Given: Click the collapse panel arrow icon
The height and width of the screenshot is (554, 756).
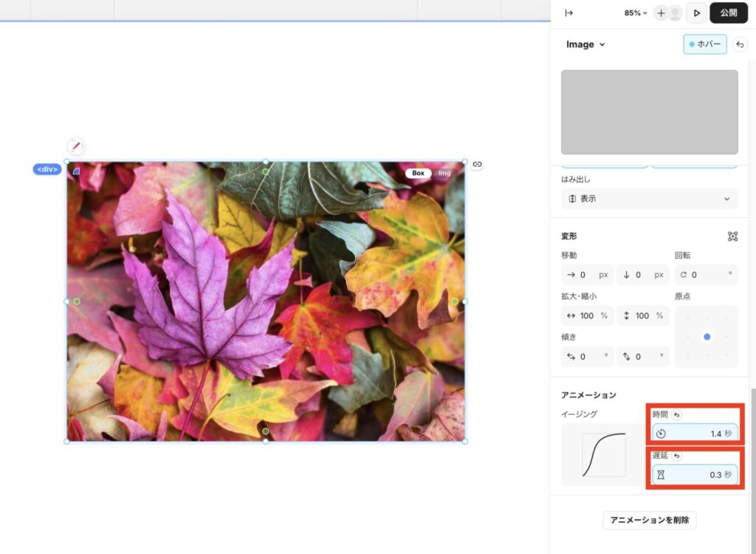Looking at the screenshot, I should pos(568,13).
